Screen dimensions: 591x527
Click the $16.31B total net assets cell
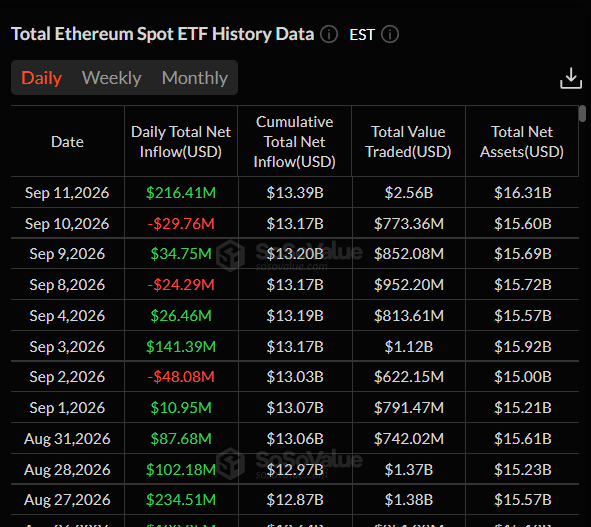(523, 193)
